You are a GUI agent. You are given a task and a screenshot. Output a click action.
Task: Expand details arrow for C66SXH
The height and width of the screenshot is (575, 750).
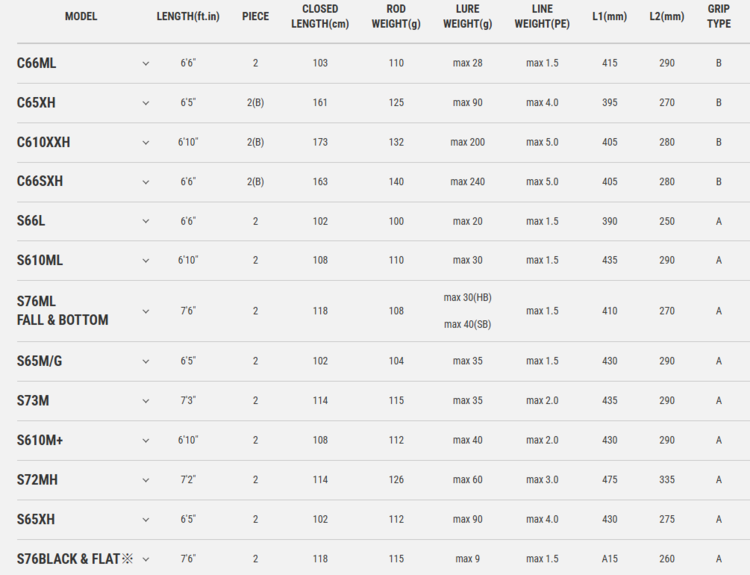click(145, 182)
